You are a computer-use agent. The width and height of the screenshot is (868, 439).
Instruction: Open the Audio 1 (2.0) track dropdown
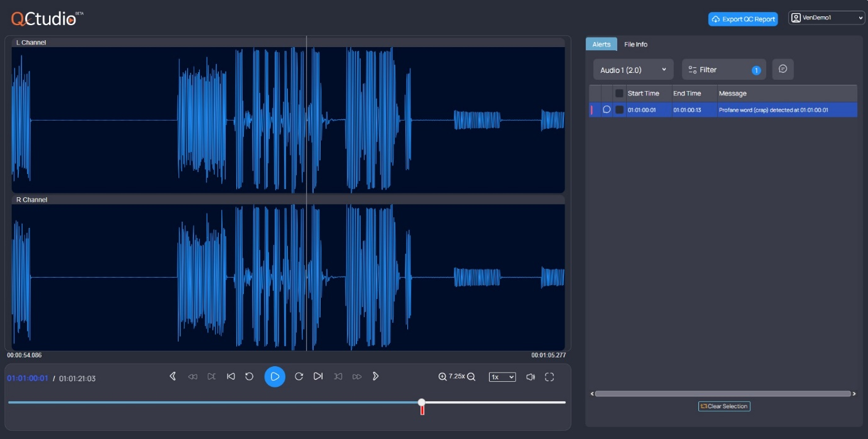633,70
